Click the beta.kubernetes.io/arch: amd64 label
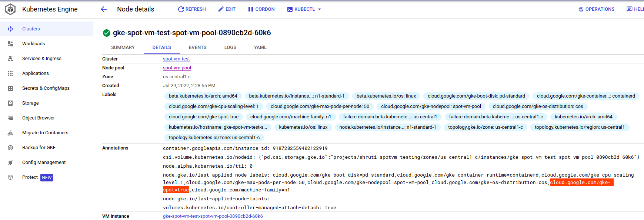The image size is (644, 220). tap(203, 96)
